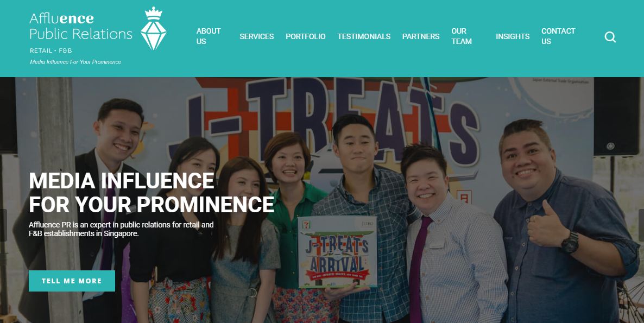
Task: Go to the Services page
Action: click(x=257, y=36)
